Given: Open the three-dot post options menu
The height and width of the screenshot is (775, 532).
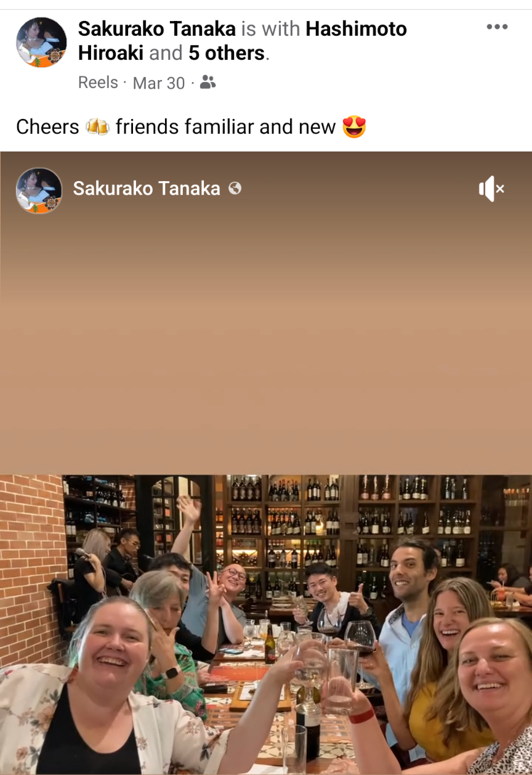Looking at the screenshot, I should pyautogui.click(x=497, y=27).
